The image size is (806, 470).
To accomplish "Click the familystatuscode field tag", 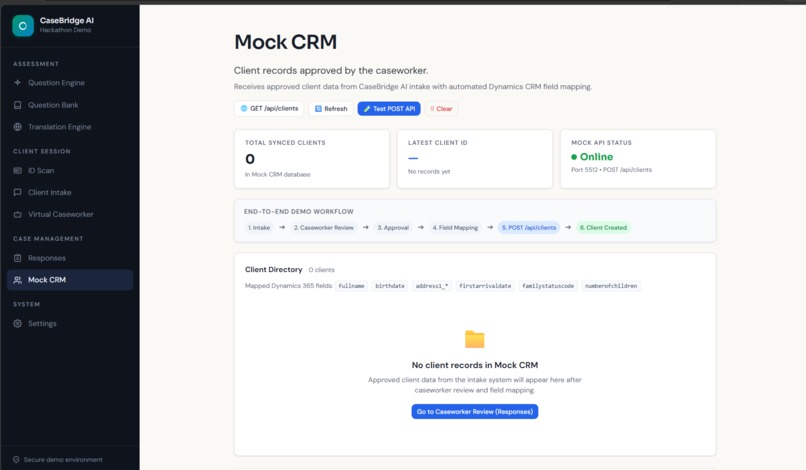I will [548, 286].
